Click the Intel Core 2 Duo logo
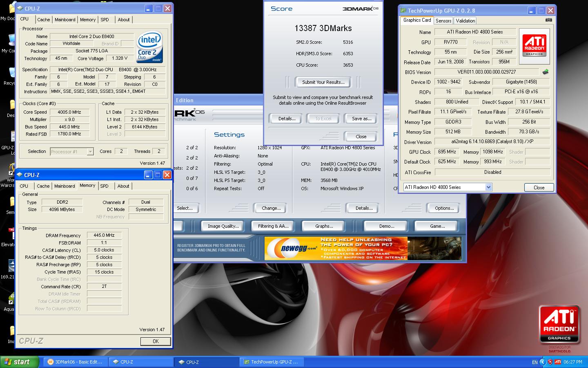 (x=149, y=47)
